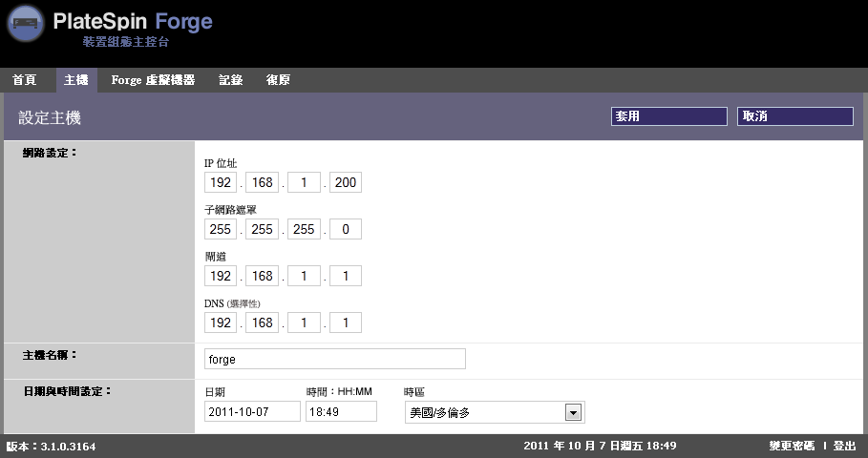Click the PlateSpin Forge title text

point(133,22)
